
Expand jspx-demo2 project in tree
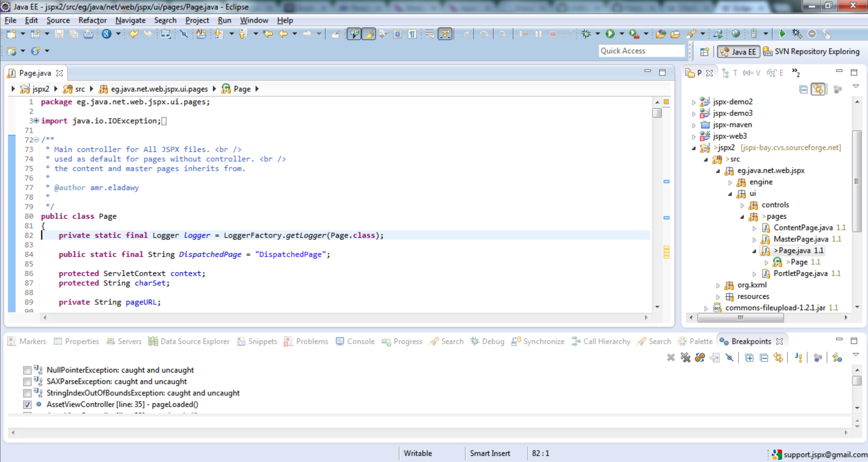pos(693,102)
